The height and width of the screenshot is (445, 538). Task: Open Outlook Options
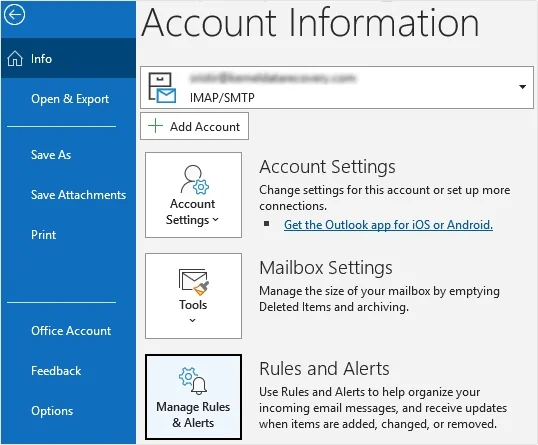(x=52, y=411)
